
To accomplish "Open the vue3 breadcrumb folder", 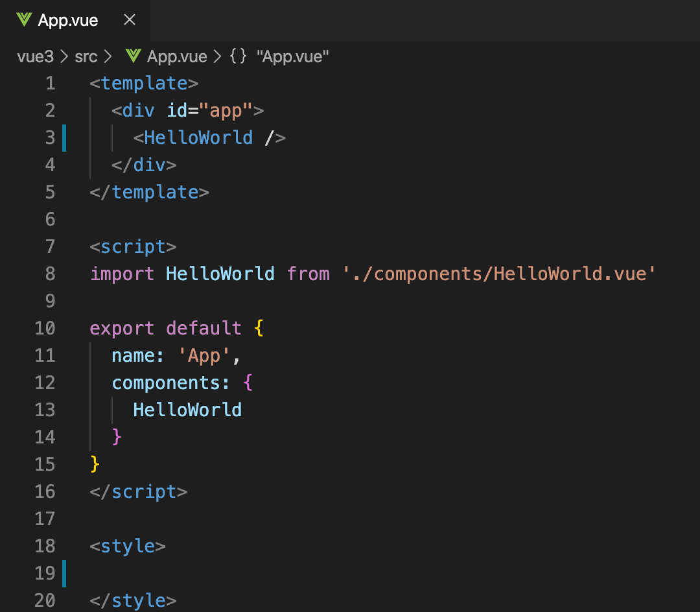I will pyautogui.click(x=35, y=56).
